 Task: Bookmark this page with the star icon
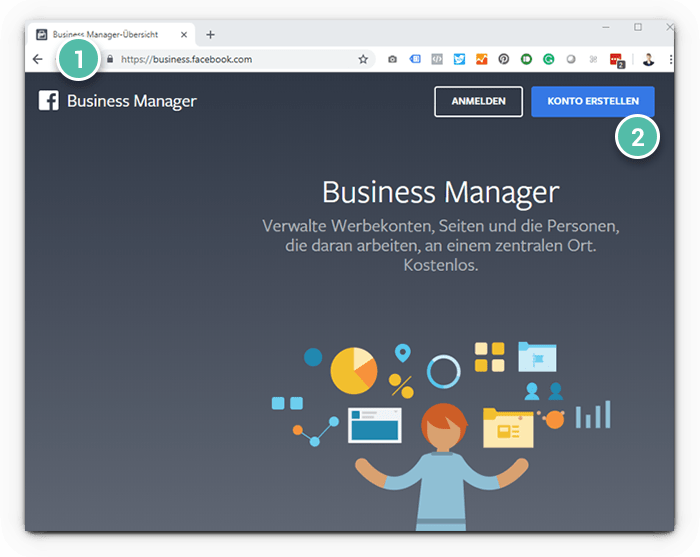click(x=363, y=60)
